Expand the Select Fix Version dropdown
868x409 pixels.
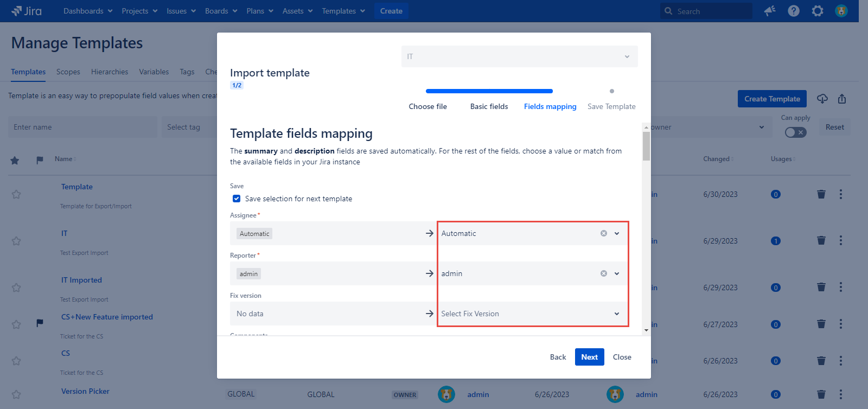(x=616, y=314)
